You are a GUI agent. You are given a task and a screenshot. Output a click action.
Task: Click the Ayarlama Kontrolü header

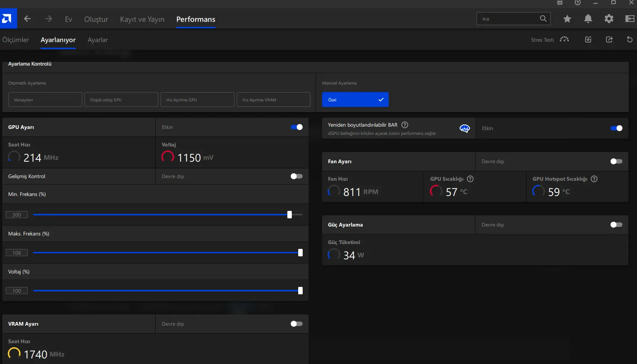pyautogui.click(x=30, y=64)
